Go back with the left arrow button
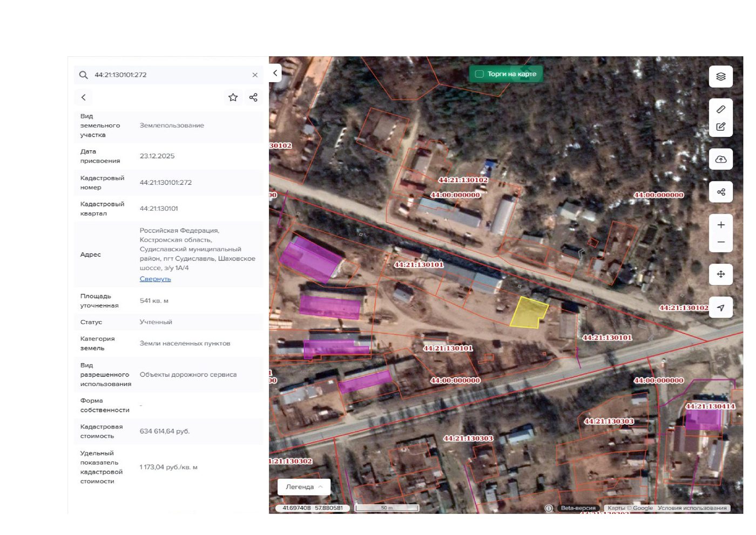This screenshot has width=756, height=535. 83,97
